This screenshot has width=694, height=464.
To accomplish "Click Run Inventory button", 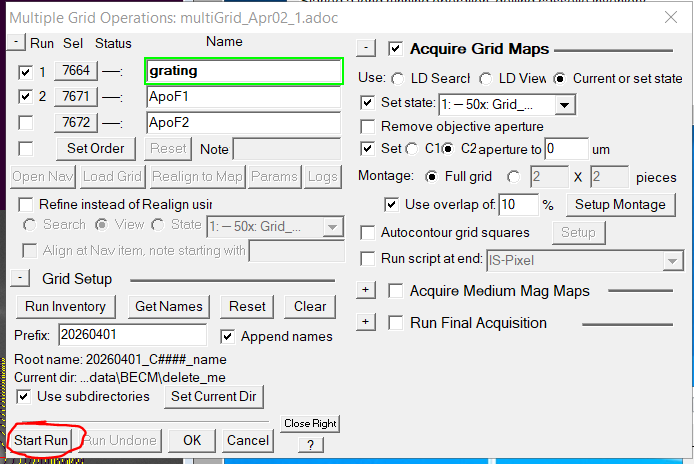I will (x=66, y=306).
